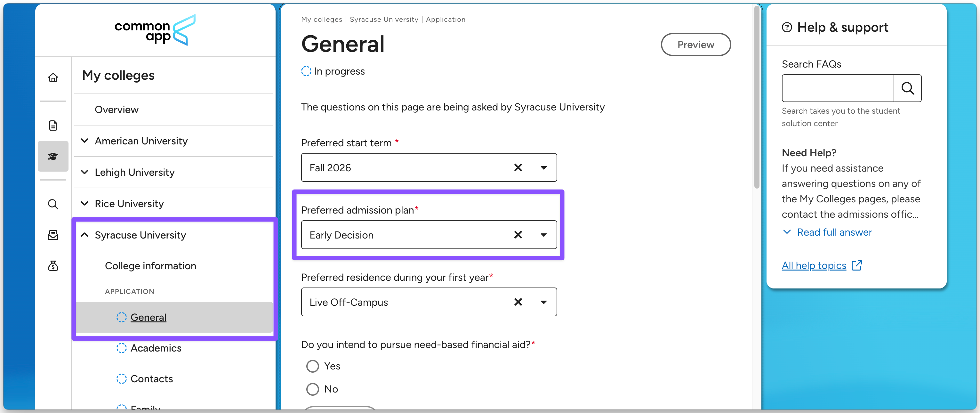Image resolution: width=980 pixels, height=413 pixels.
Task: Click Syracuse University in the breadcrumb
Action: pyautogui.click(x=384, y=20)
